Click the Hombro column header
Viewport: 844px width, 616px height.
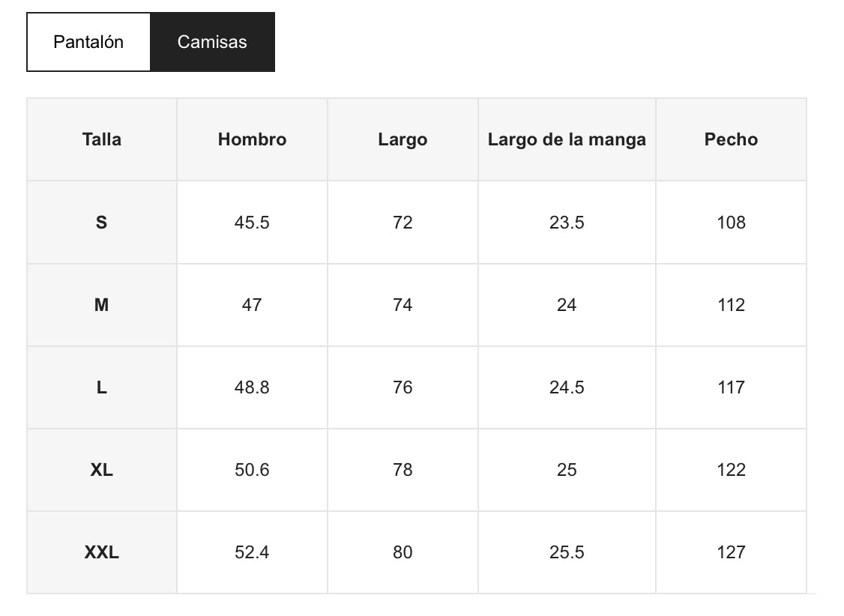[252, 139]
